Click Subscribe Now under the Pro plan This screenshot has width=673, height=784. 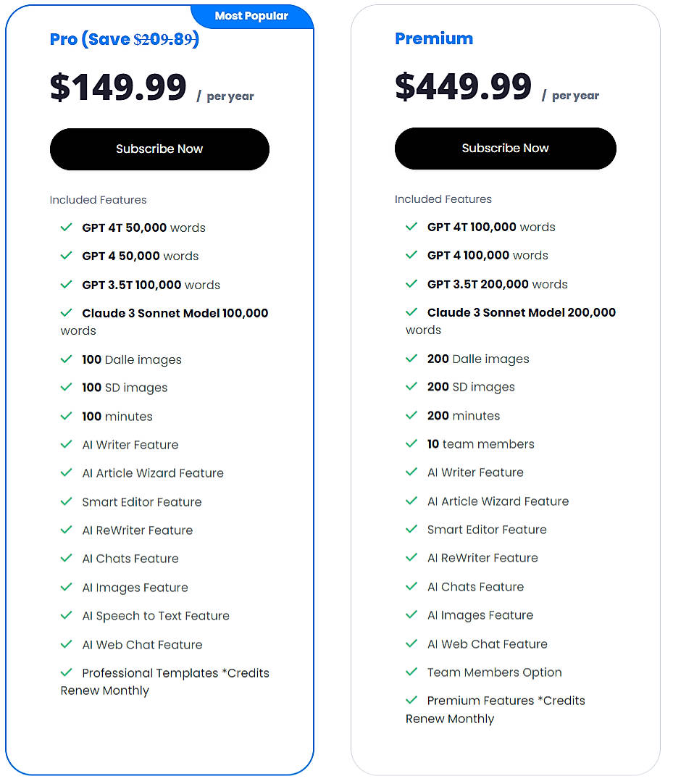(159, 149)
